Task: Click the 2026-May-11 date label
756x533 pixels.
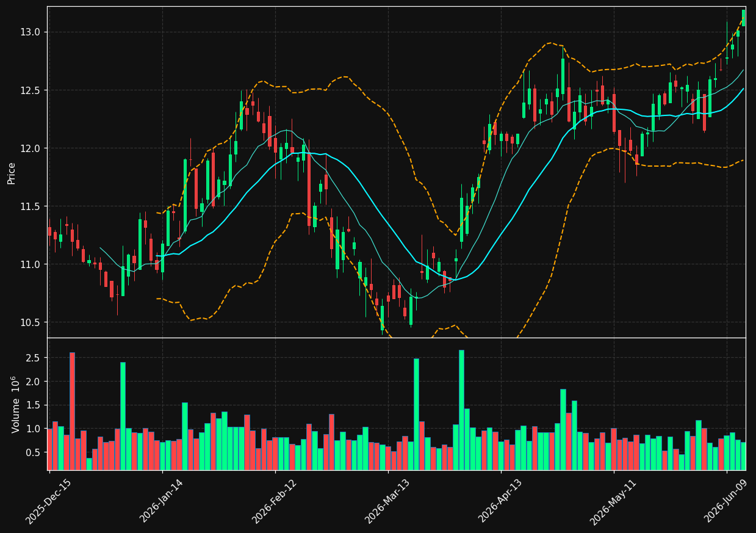Action: pos(613,501)
